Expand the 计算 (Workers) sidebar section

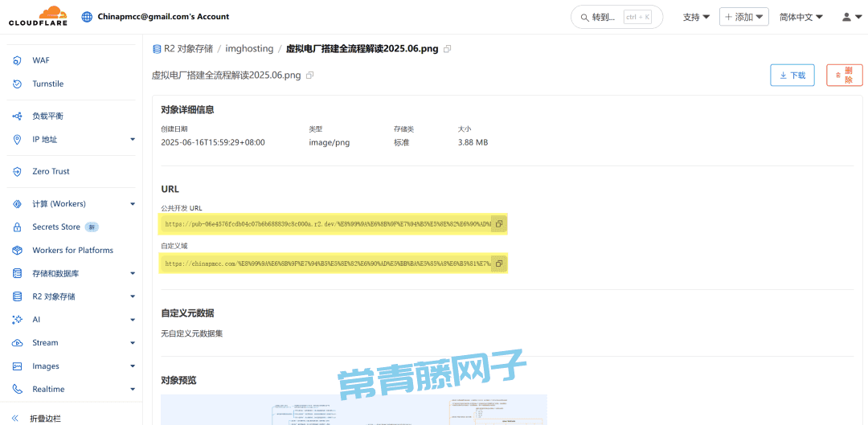click(x=133, y=203)
